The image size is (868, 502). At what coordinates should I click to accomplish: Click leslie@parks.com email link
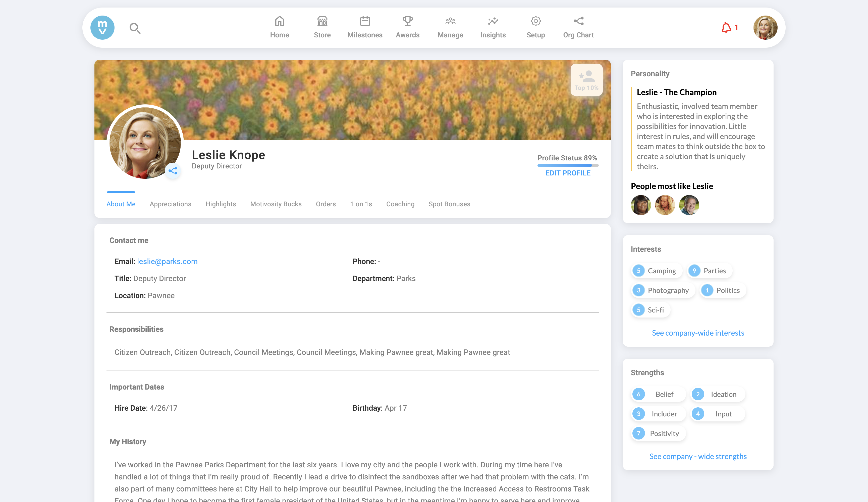point(167,261)
